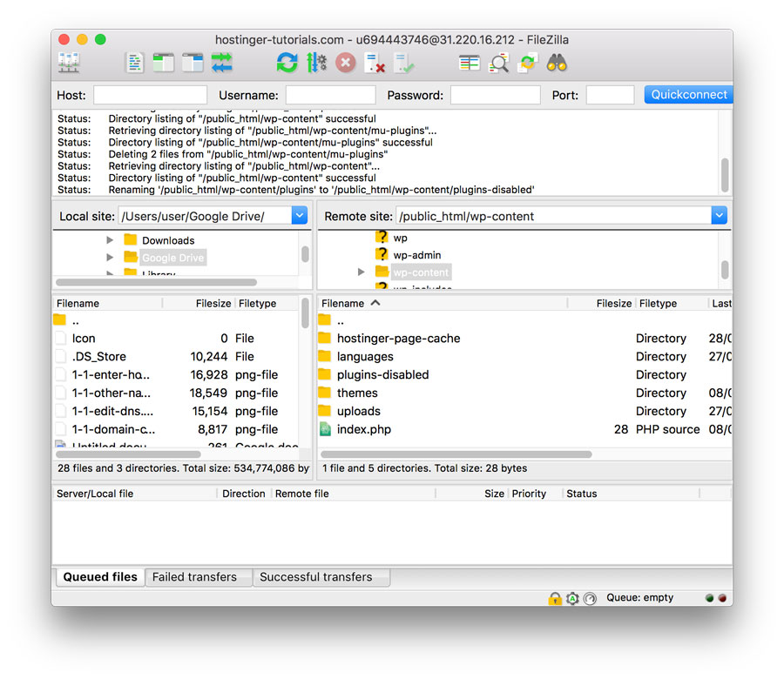Sort remote files by Filename arrow
The image size is (784, 679).
click(x=375, y=303)
